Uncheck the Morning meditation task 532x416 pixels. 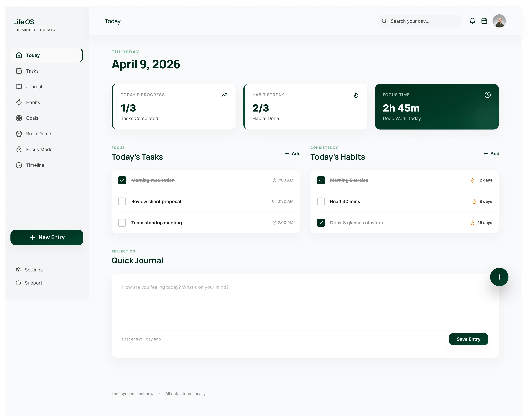point(122,180)
